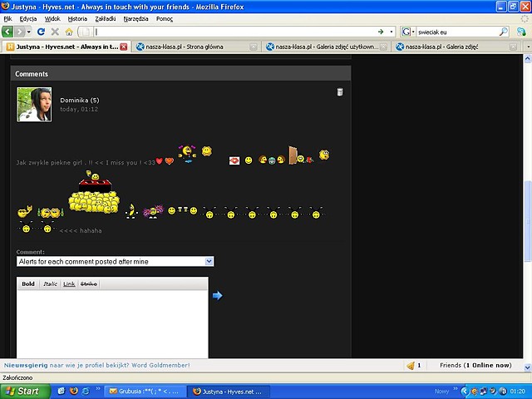Open Dominika (5) profile name link
Viewport: 532px width, 399px height.
80,100
